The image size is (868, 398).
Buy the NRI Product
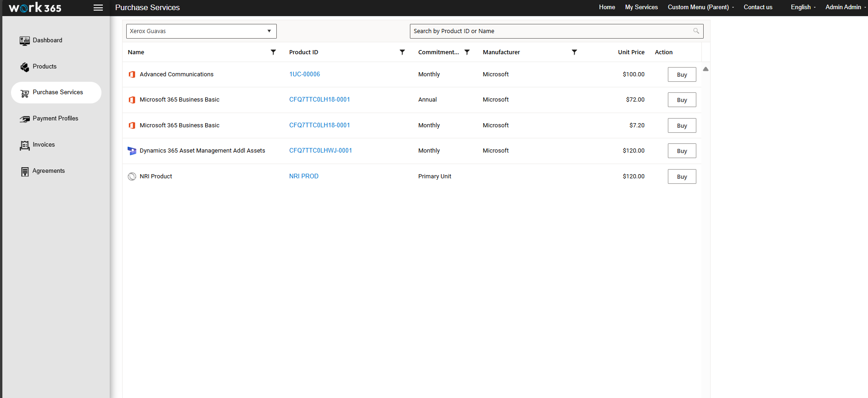point(682,176)
